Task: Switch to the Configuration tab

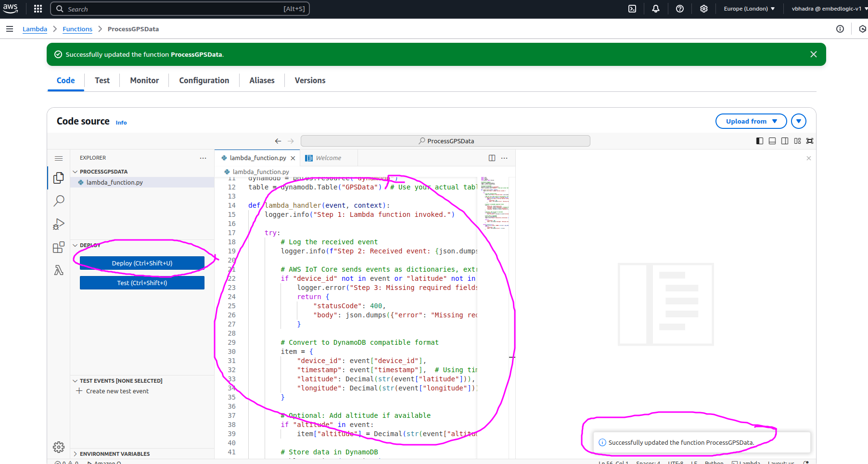Action: coord(204,80)
